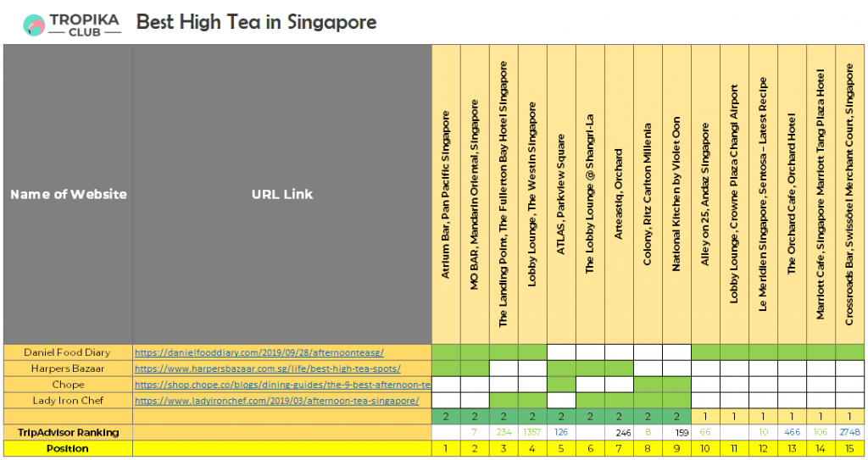Open the shop.chope.co dining guides link
This screenshot has width=868, height=460.
click(282, 385)
